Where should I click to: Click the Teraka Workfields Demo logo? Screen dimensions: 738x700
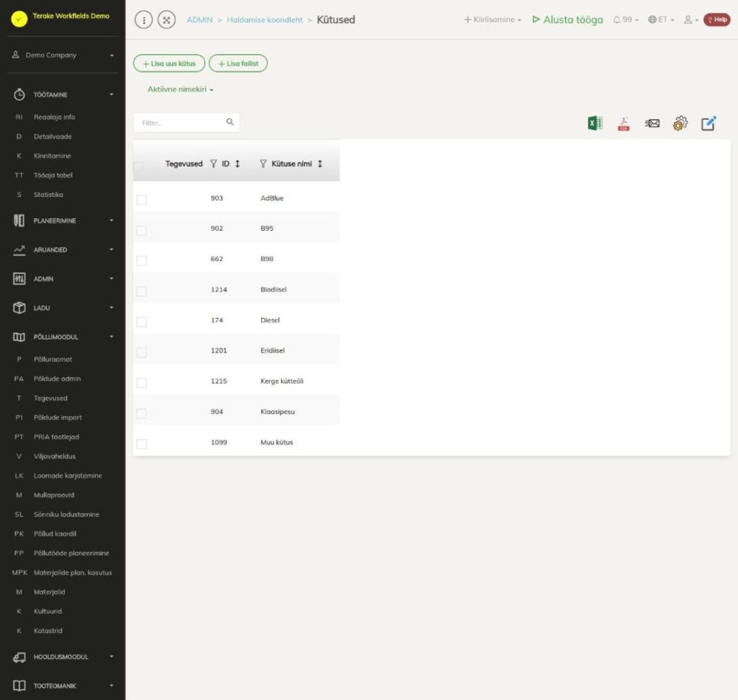(19, 19)
